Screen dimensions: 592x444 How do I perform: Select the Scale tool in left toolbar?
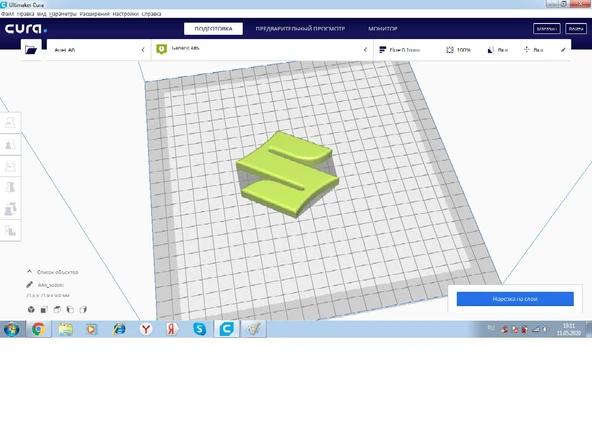click(10, 144)
